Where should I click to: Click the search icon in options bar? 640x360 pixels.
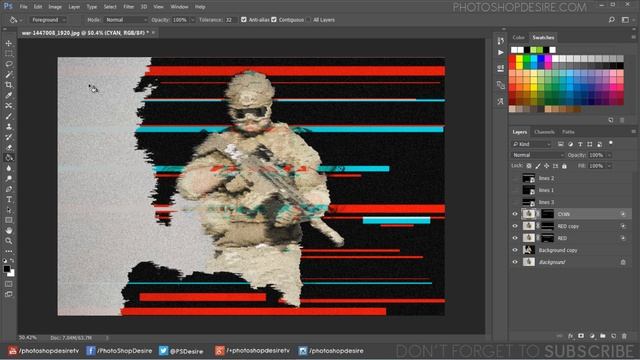point(611,20)
